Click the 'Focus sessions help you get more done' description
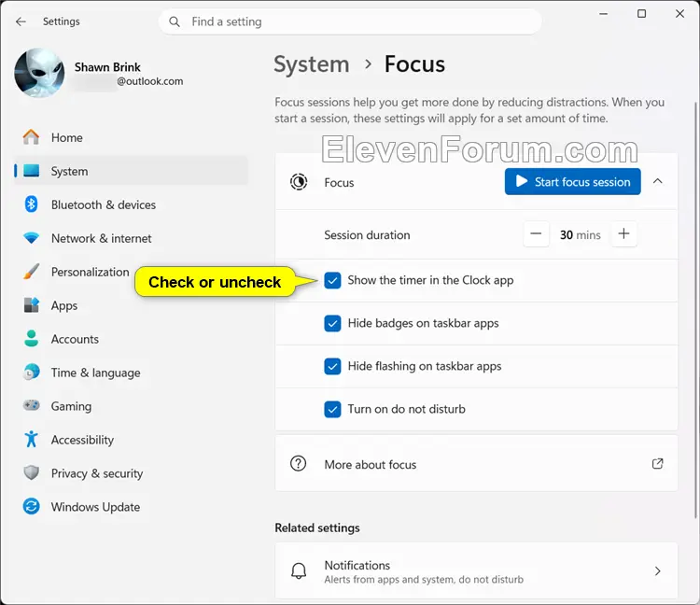Viewport: 700px width, 605px height. 469,110
